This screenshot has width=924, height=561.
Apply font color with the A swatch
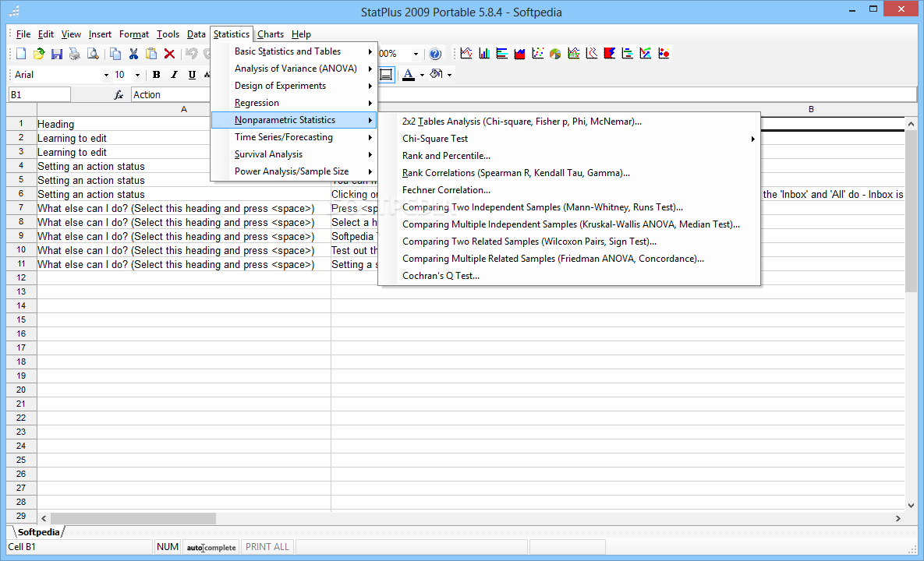pyautogui.click(x=409, y=75)
